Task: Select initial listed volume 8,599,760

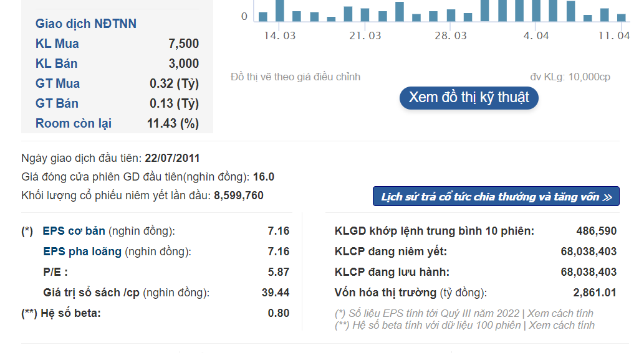Action: [x=239, y=195]
